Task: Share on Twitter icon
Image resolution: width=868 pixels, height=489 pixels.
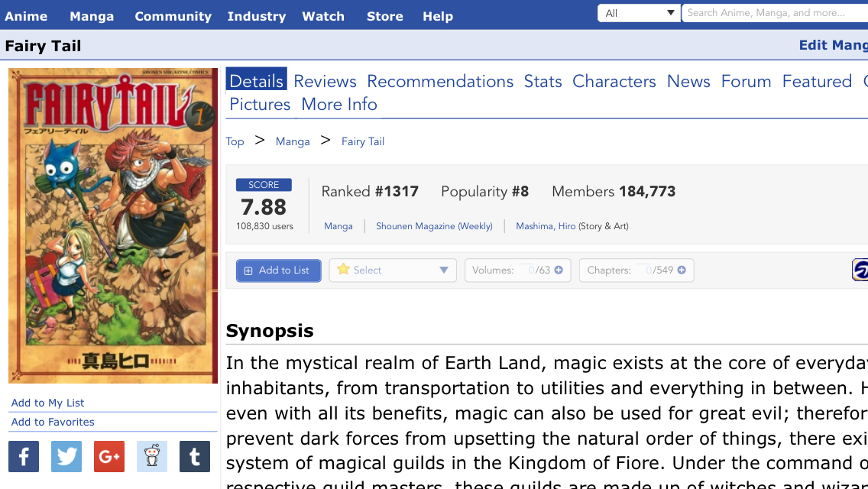Action: (x=66, y=456)
